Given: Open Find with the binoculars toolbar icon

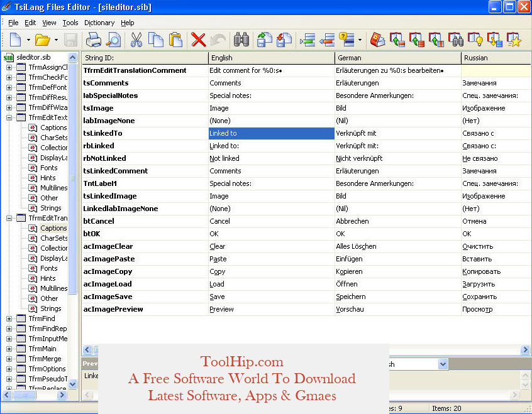Looking at the screenshot, I should (241, 40).
